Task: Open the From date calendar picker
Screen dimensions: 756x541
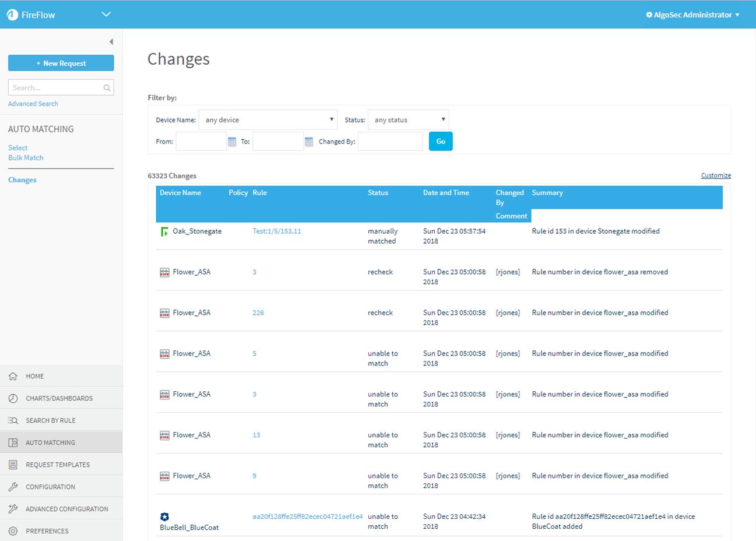Action: (x=232, y=142)
